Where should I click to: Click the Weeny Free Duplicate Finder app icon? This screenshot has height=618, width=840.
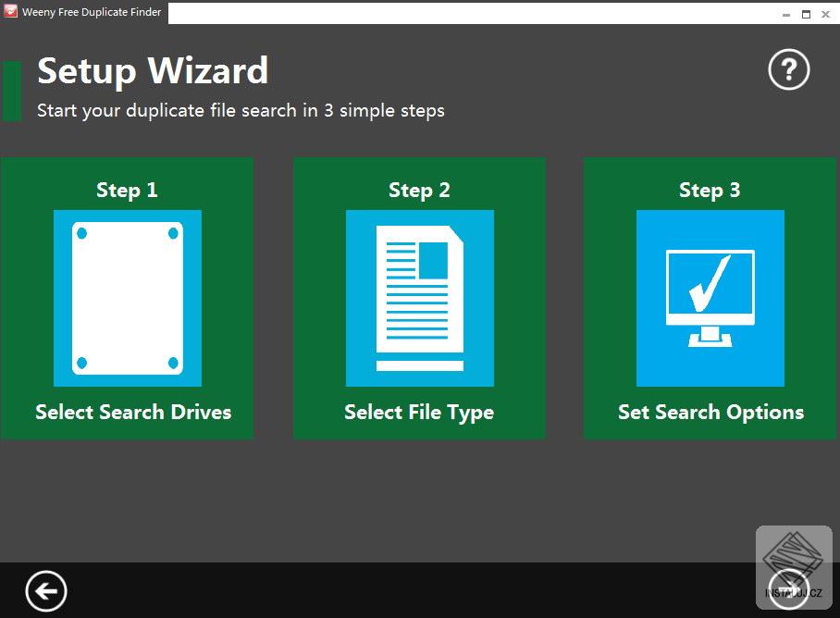tap(10, 11)
